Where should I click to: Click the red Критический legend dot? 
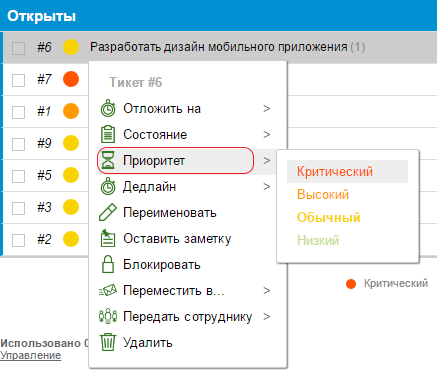pyautogui.click(x=351, y=284)
